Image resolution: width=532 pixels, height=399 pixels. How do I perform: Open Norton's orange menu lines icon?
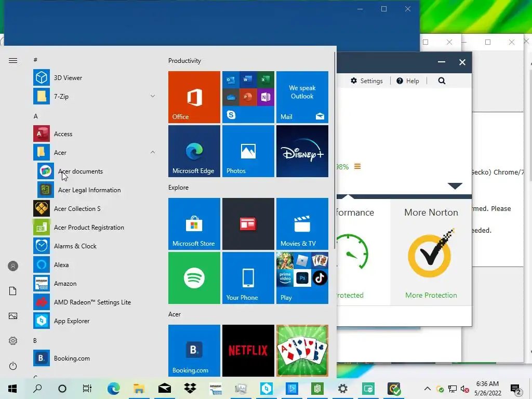tap(357, 166)
